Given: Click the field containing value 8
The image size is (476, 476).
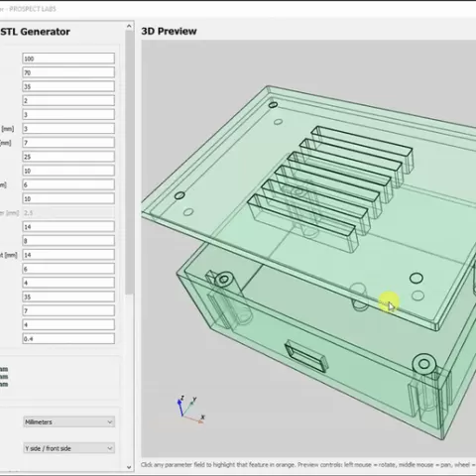Looking at the screenshot, I should tap(68, 241).
